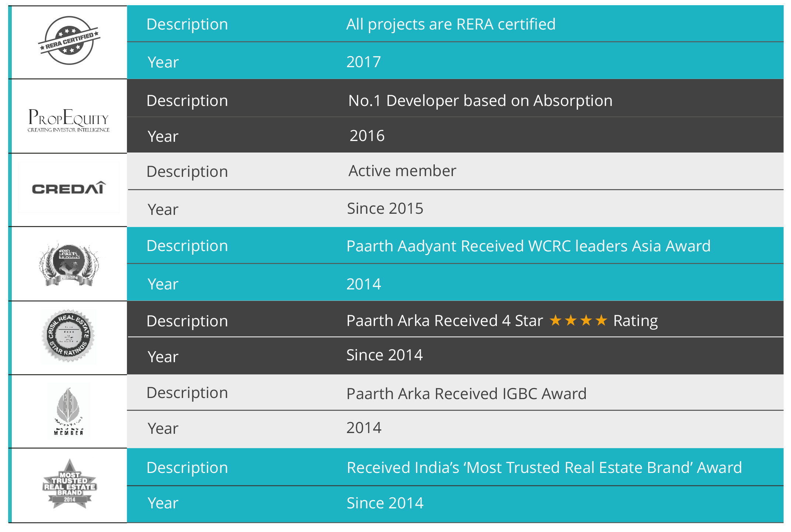Screen dimensions: 791x532
Task: Click the WCRC leaders laurel badge
Action: click(x=69, y=265)
